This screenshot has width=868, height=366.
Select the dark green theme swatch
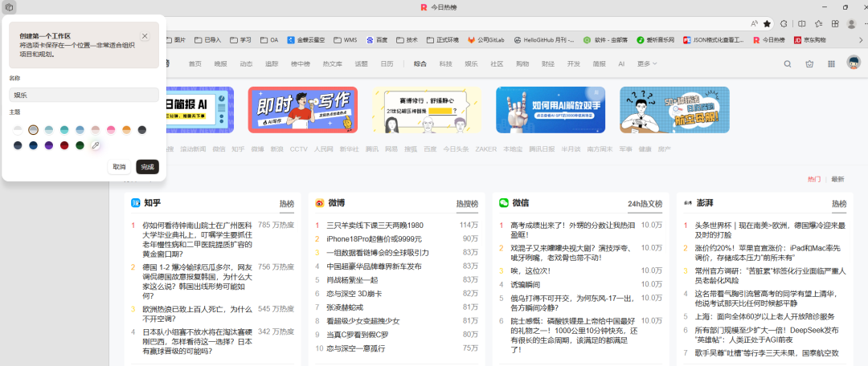(80, 145)
